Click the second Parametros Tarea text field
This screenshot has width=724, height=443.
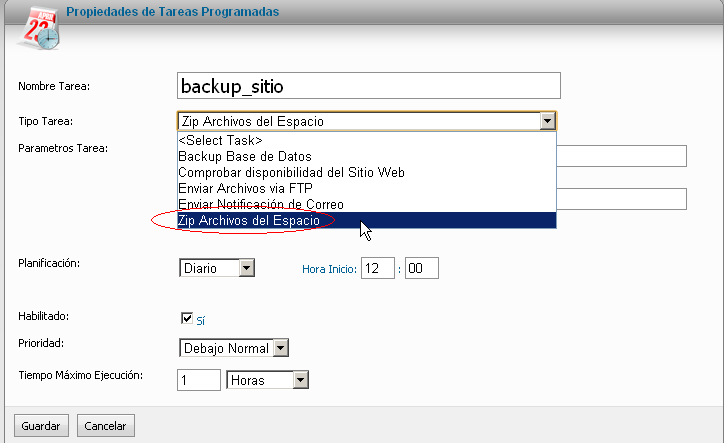click(x=621, y=199)
